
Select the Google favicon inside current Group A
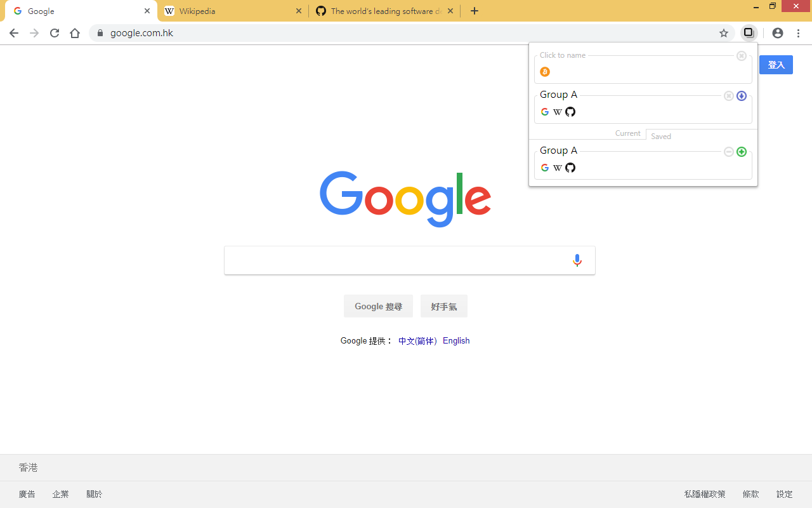coord(544,111)
